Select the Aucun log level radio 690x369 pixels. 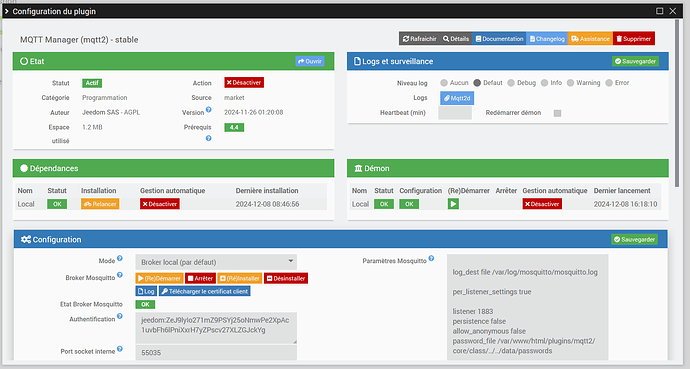coord(444,83)
